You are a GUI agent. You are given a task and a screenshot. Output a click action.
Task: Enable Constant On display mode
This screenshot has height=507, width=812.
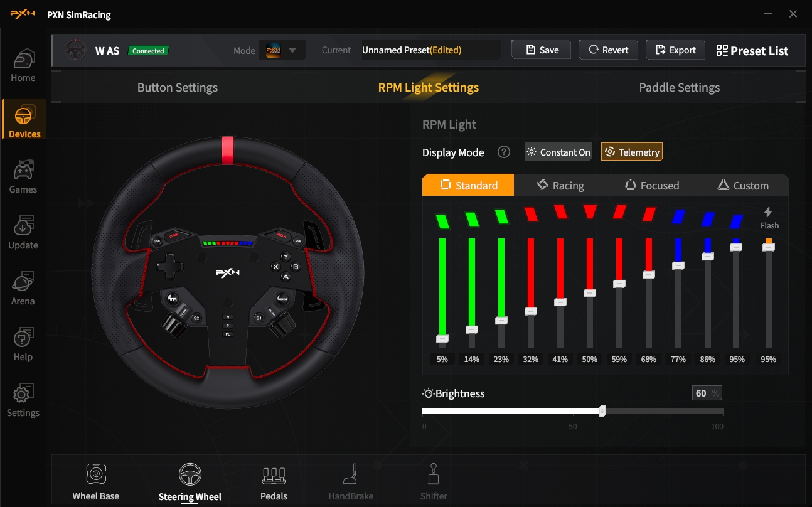[558, 152]
